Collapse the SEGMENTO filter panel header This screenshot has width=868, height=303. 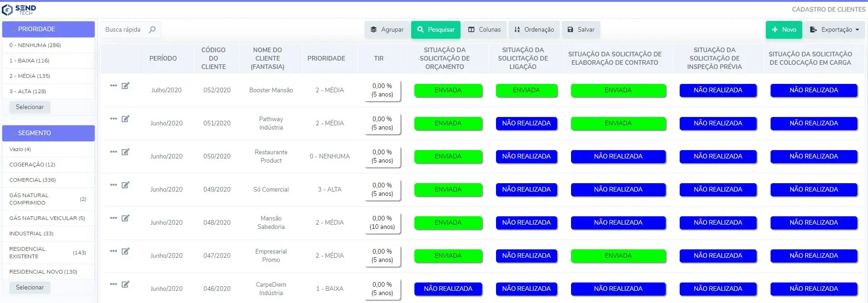48,133
